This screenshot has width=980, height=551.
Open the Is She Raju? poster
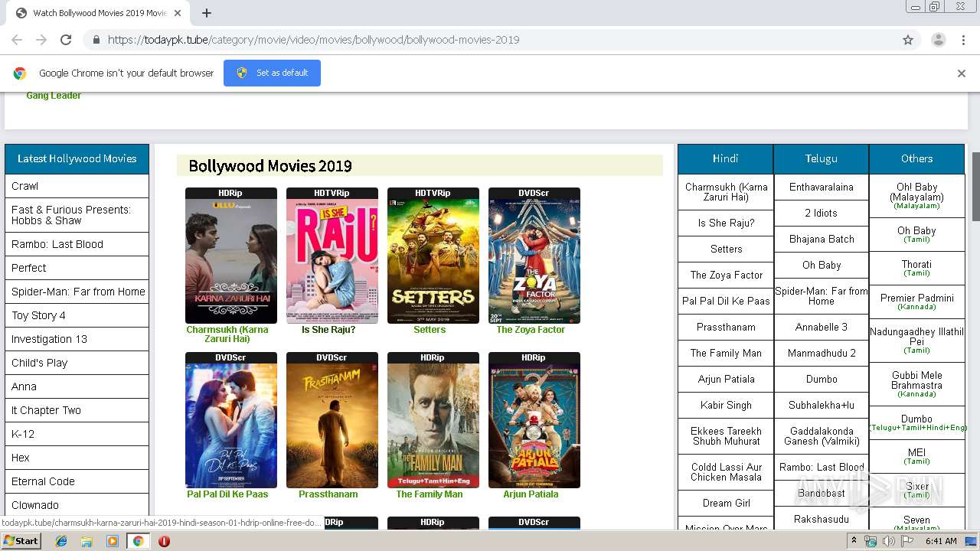pos(332,261)
